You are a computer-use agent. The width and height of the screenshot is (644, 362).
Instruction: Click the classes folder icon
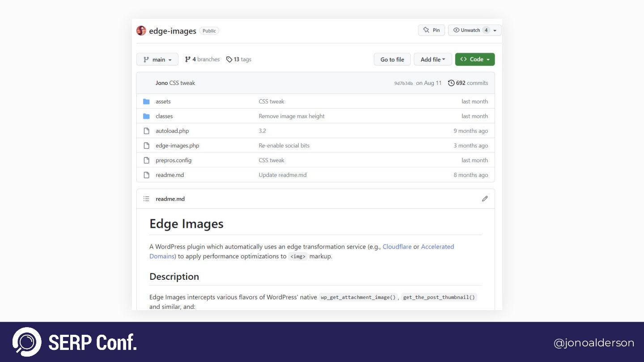(146, 116)
